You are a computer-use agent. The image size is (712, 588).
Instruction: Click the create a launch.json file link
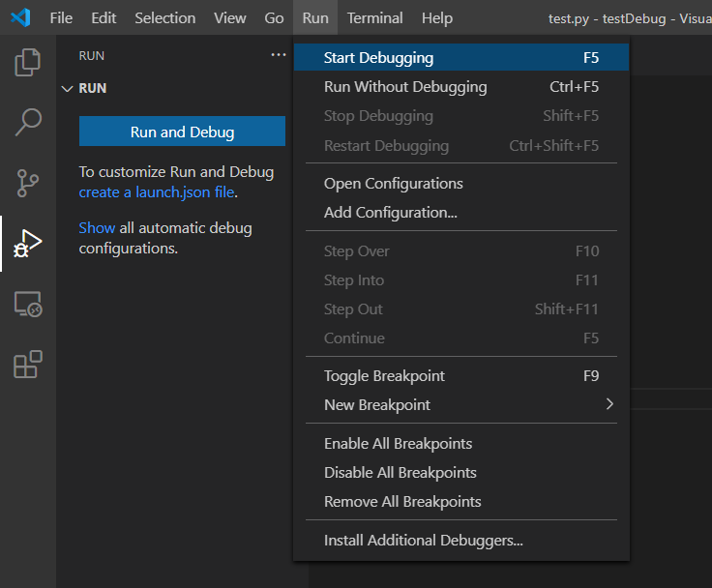pos(158,191)
